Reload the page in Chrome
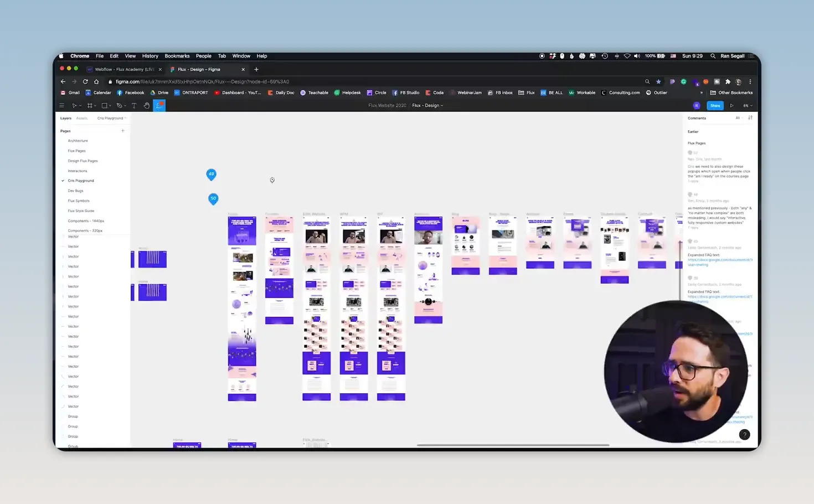 tap(85, 81)
